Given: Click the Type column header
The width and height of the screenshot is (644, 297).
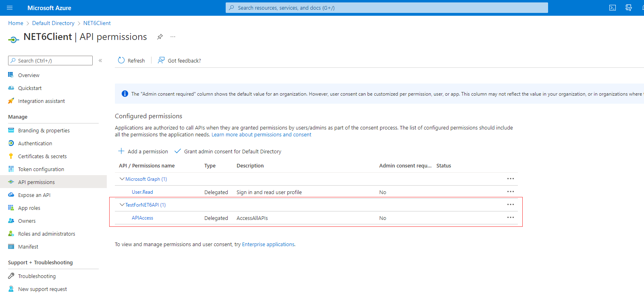Looking at the screenshot, I should (x=210, y=165).
